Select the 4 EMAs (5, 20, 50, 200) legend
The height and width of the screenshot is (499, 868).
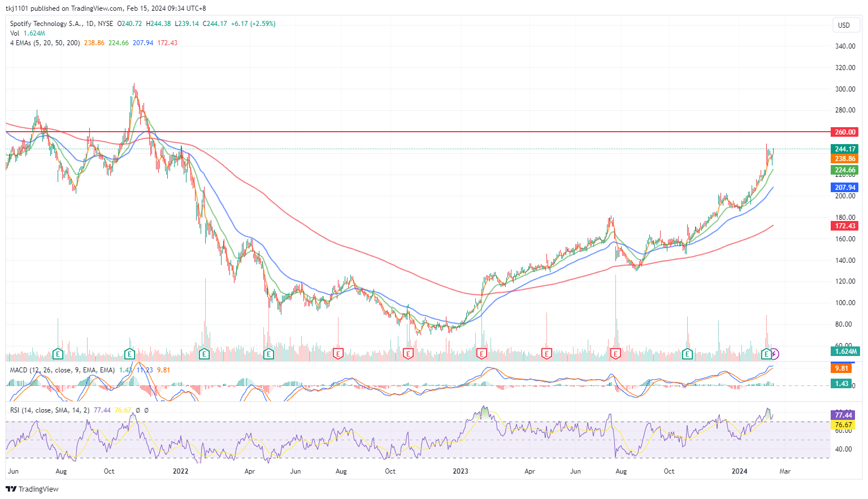[x=45, y=43]
